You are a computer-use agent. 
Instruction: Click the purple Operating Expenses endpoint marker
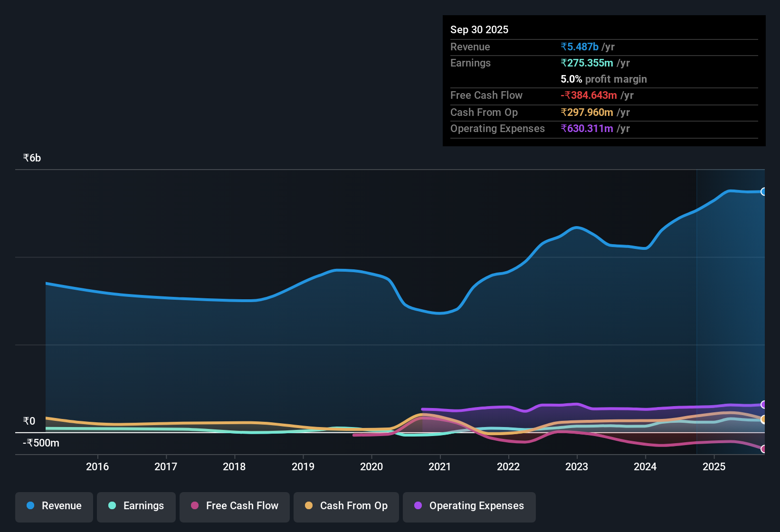click(764, 405)
